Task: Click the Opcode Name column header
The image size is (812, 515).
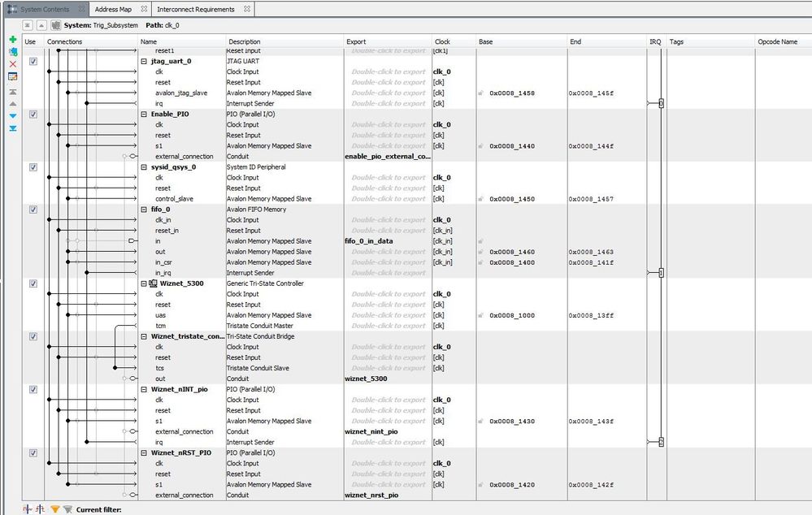Action: (x=783, y=41)
